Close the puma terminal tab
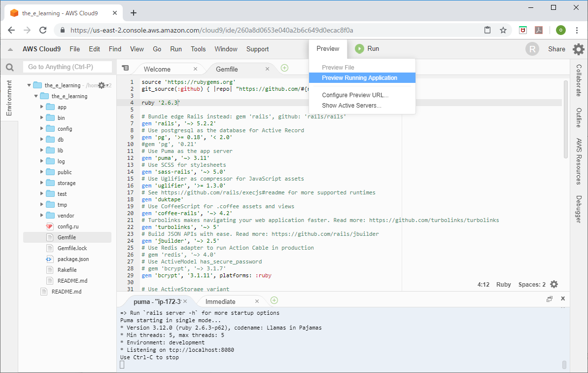 tap(185, 301)
